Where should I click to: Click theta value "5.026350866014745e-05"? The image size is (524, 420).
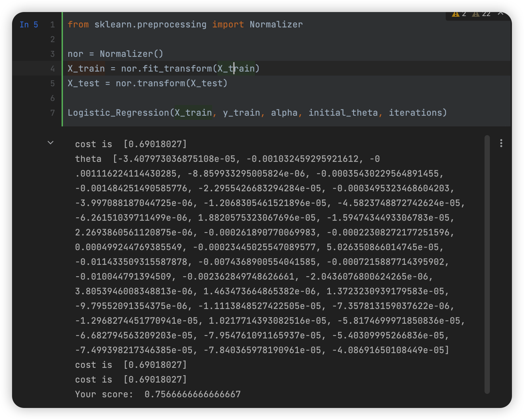[x=383, y=247]
